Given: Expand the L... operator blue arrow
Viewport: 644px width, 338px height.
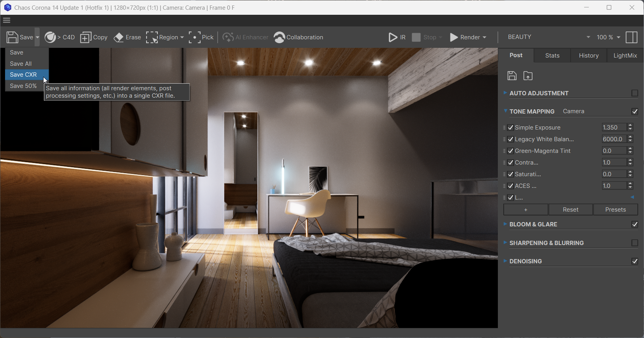Looking at the screenshot, I should point(633,197).
